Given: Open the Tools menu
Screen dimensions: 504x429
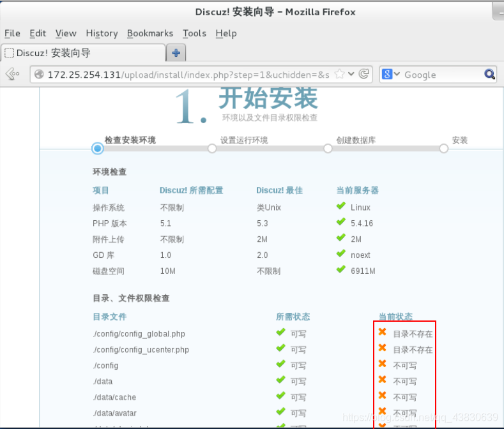Looking at the screenshot, I should click(x=194, y=33).
